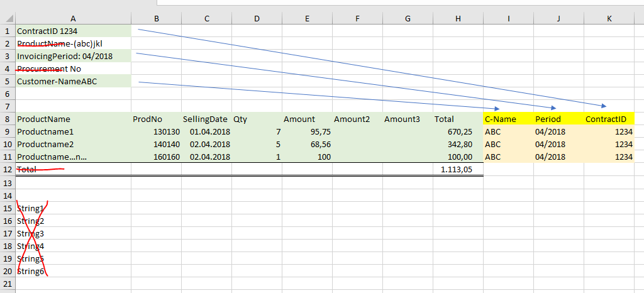
Task: Select the yellow "C-Name" header cell
Action: point(508,119)
